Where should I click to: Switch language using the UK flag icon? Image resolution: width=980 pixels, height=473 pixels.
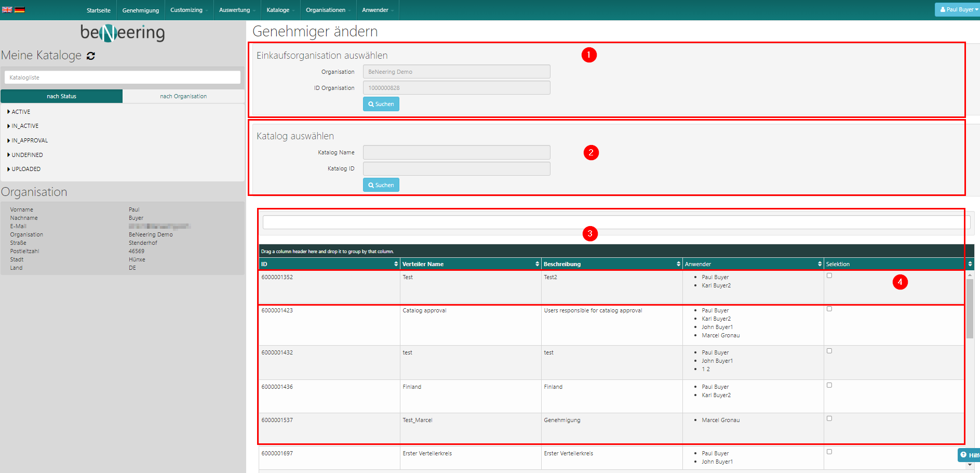7,10
